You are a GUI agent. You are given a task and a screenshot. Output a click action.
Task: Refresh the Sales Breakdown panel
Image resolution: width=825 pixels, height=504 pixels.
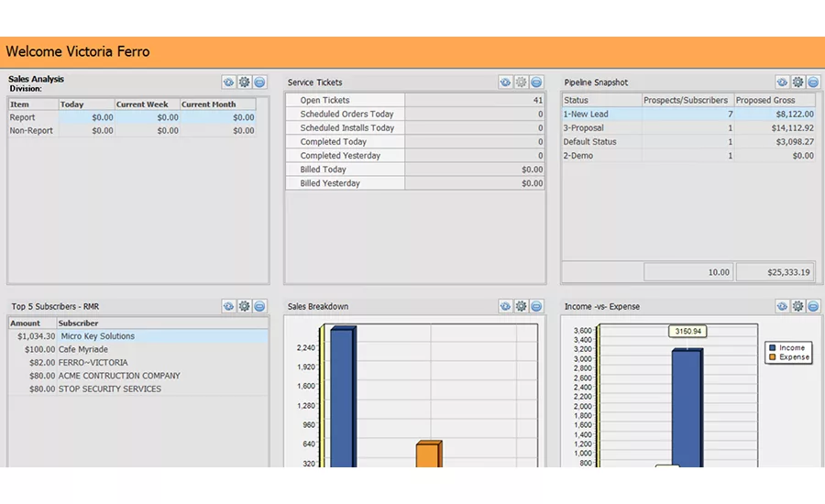tap(505, 306)
